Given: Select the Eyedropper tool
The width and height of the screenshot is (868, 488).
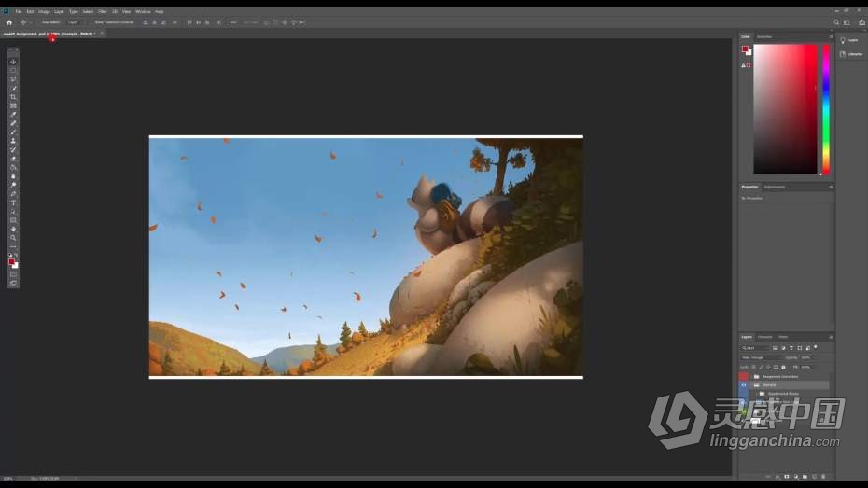Looking at the screenshot, I should (x=13, y=115).
